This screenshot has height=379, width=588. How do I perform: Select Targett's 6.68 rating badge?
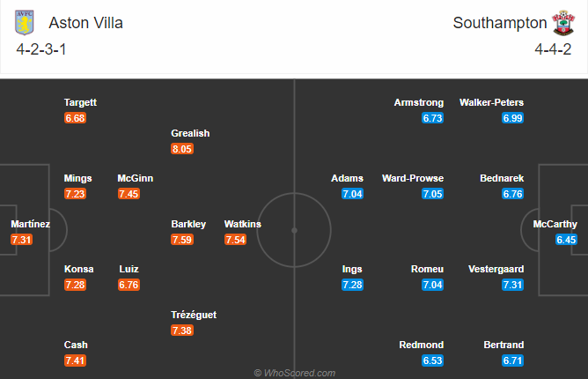click(x=75, y=118)
